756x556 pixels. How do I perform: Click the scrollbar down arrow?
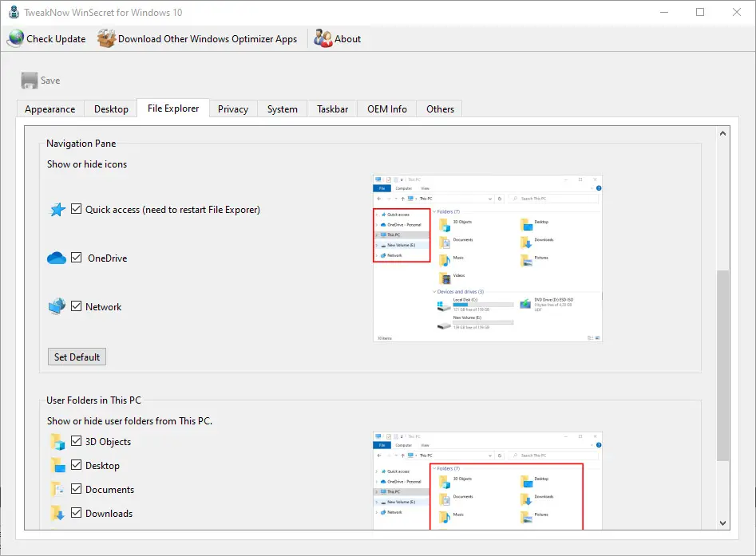722,522
